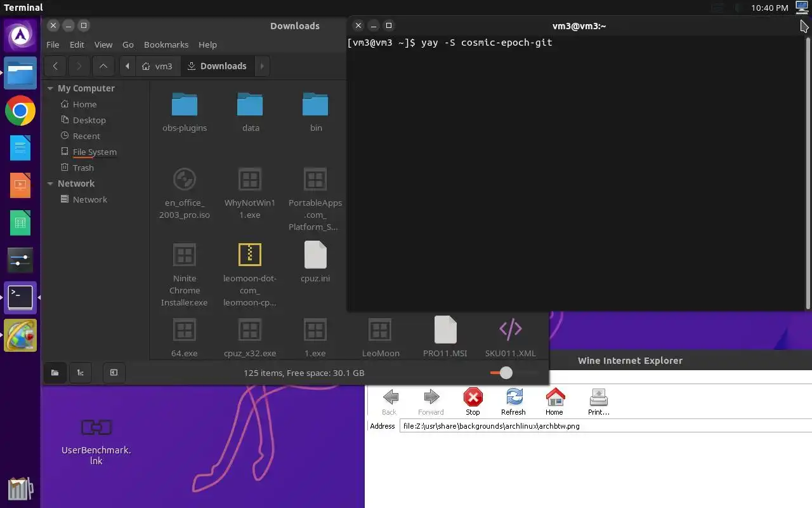
Task: Click the 10:40 PM clock in top panel
Action: [769, 8]
